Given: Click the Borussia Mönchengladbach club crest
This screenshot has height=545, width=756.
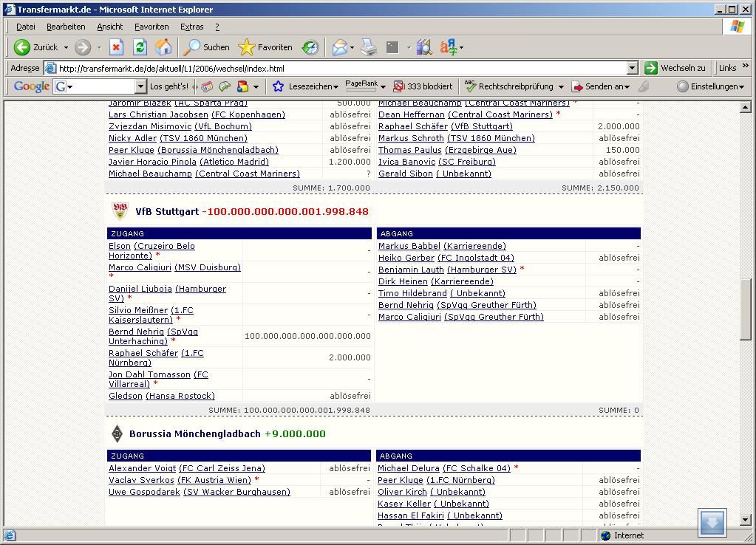Looking at the screenshot, I should click(x=118, y=433).
